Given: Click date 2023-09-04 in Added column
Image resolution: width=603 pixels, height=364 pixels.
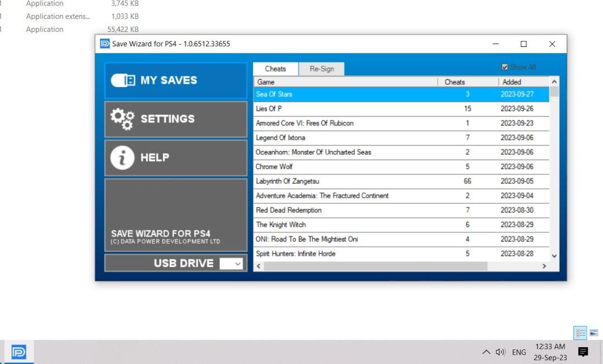Looking at the screenshot, I should pyautogui.click(x=517, y=195).
